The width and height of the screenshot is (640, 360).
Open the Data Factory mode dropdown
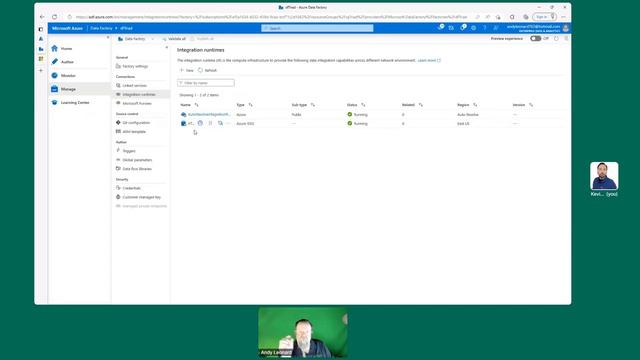click(136, 39)
